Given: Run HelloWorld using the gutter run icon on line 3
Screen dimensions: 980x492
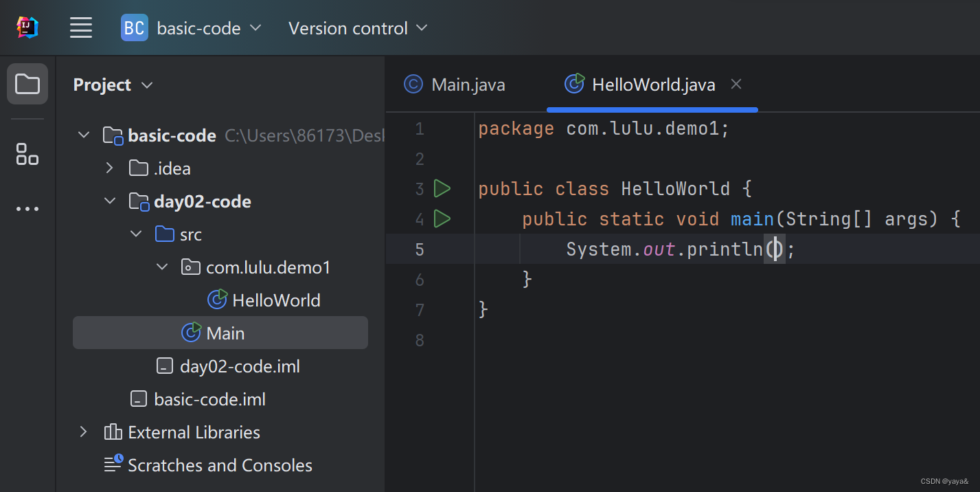Looking at the screenshot, I should click(x=442, y=188).
